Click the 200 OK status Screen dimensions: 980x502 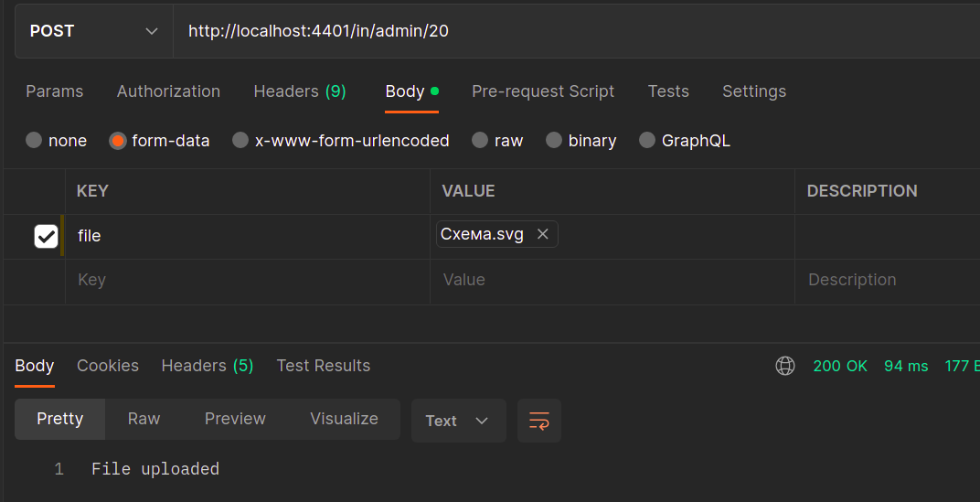click(x=840, y=367)
